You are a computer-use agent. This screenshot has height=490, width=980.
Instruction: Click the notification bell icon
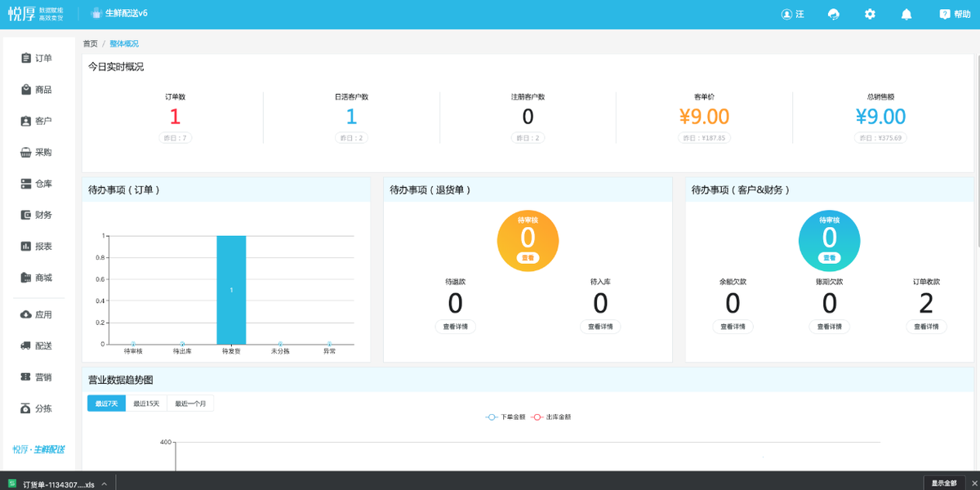[x=906, y=14]
